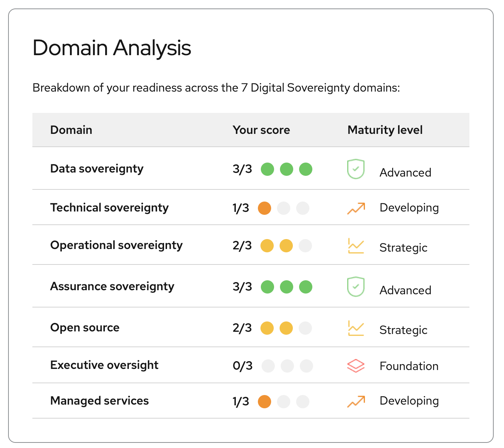Image resolution: width=504 pixels, height=448 pixels.
Task: Click the trending arrow icon for Technical sovereignty
Action: coord(356,208)
